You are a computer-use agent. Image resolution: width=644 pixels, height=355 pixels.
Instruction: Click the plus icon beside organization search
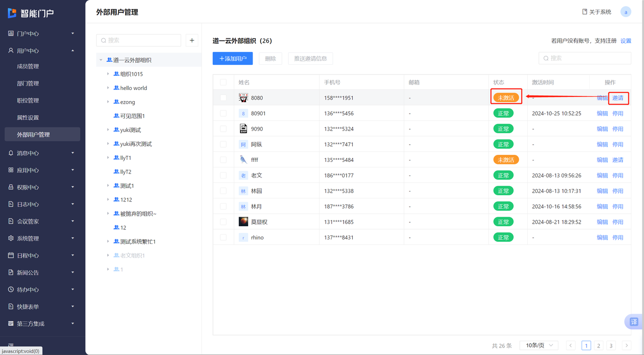(x=192, y=41)
